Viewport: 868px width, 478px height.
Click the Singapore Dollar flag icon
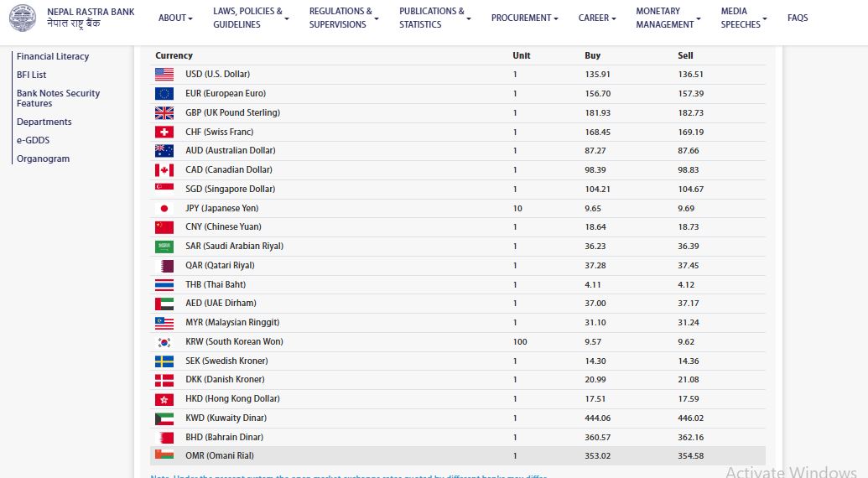click(x=164, y=190)
